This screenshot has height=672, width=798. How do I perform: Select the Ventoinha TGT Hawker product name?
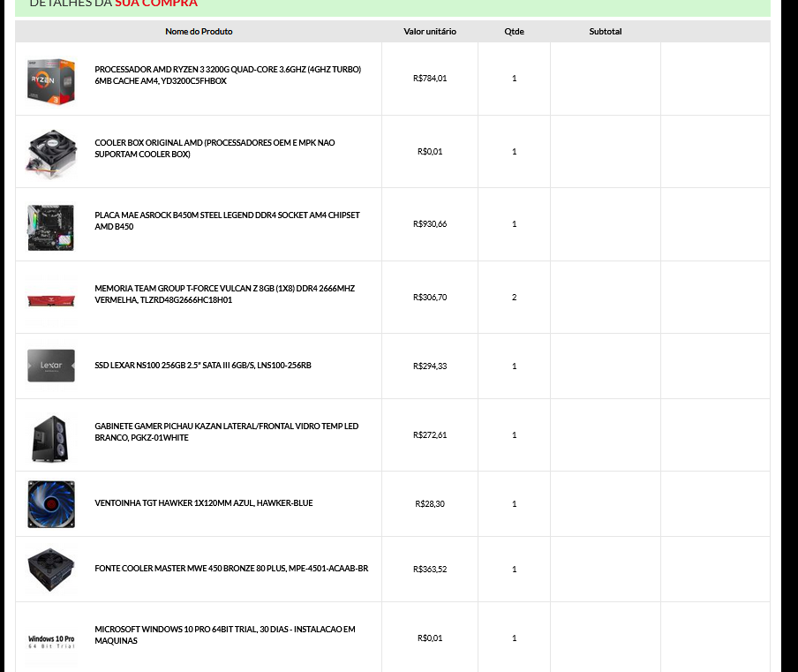pos(204,503)
